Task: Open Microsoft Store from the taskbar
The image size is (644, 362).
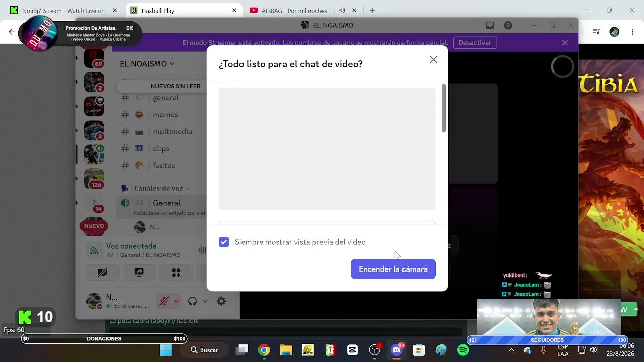Action: tap(419, 350)
